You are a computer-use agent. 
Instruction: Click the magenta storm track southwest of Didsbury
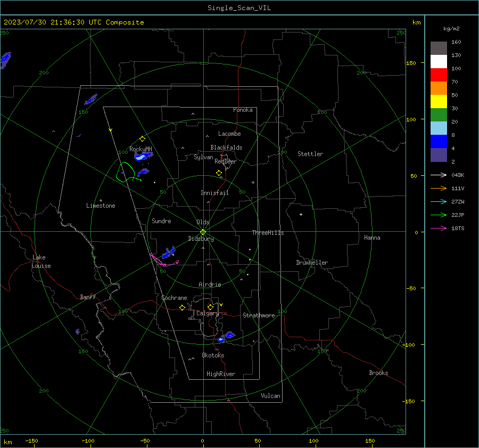click(163, 260)
